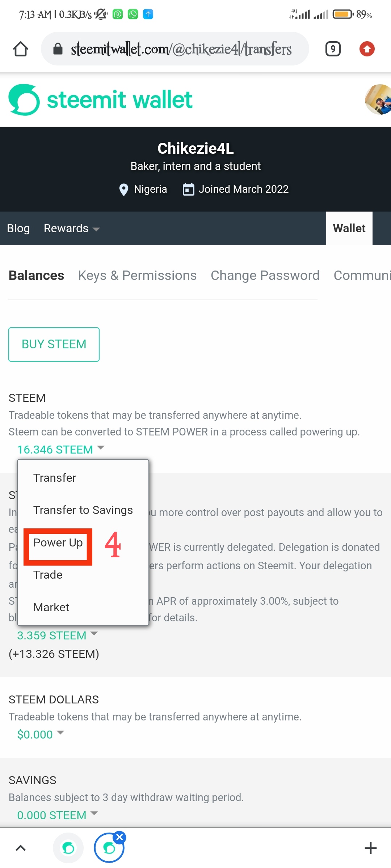Open the profile avatar picture

[379, 100]
